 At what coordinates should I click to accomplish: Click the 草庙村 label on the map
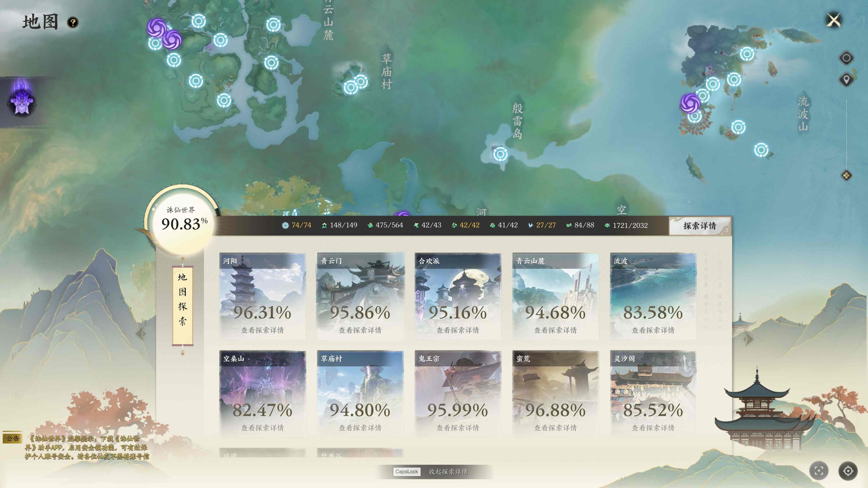[x=386, y=71]
